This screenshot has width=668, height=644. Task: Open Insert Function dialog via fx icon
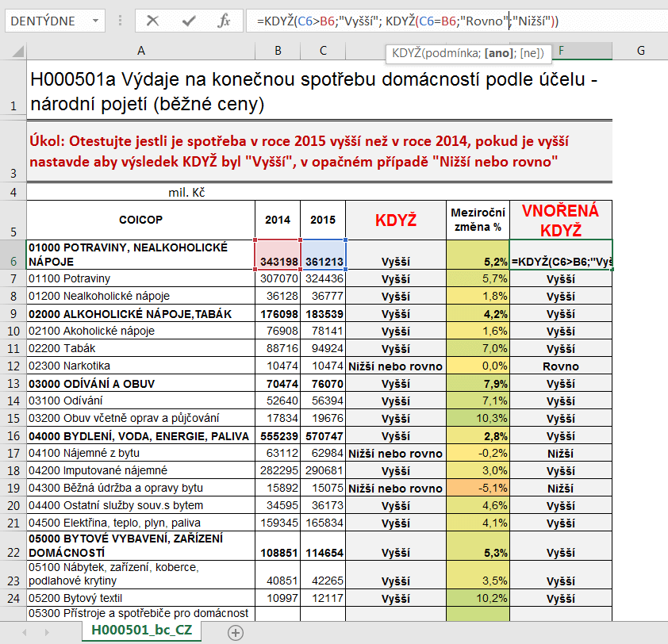(x=225, y=21)
